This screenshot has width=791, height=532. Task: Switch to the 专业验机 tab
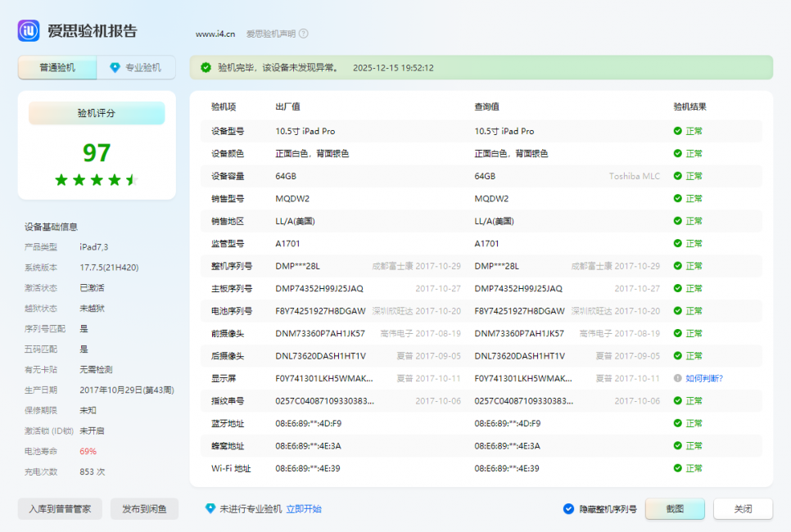135,67
